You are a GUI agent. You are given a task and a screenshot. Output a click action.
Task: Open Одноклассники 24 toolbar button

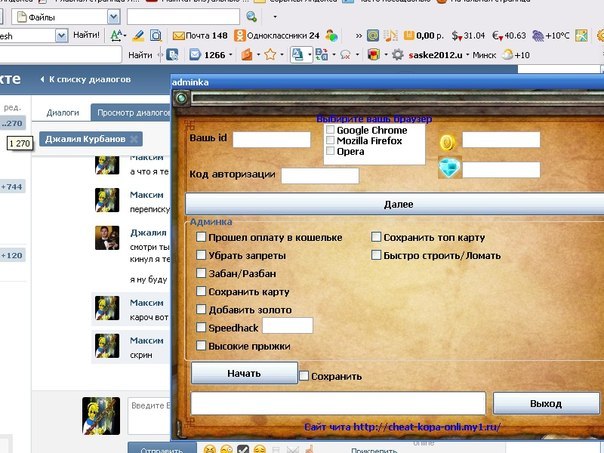click(x=277, y=36)
